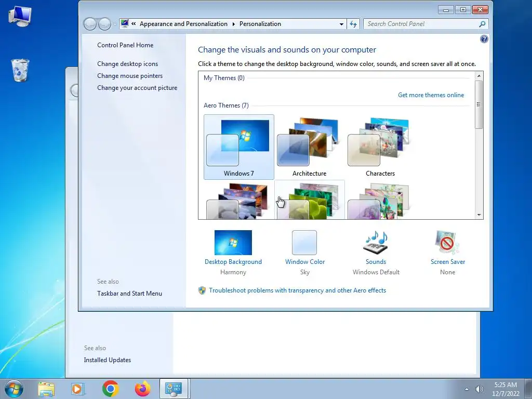Click Show desktop button at taskbar end

(x=528, y=389)
